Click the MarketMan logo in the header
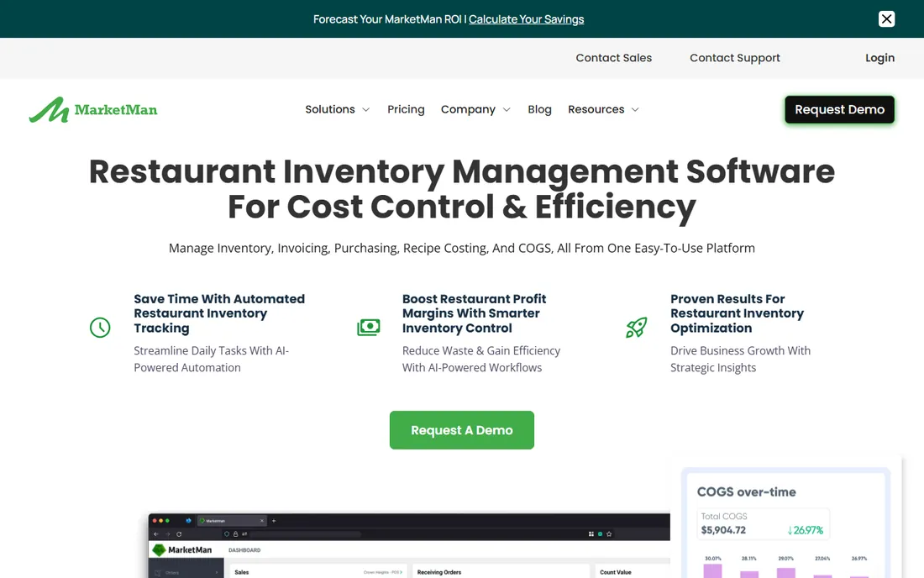This screenshot has height=578, width=924. 93,109
